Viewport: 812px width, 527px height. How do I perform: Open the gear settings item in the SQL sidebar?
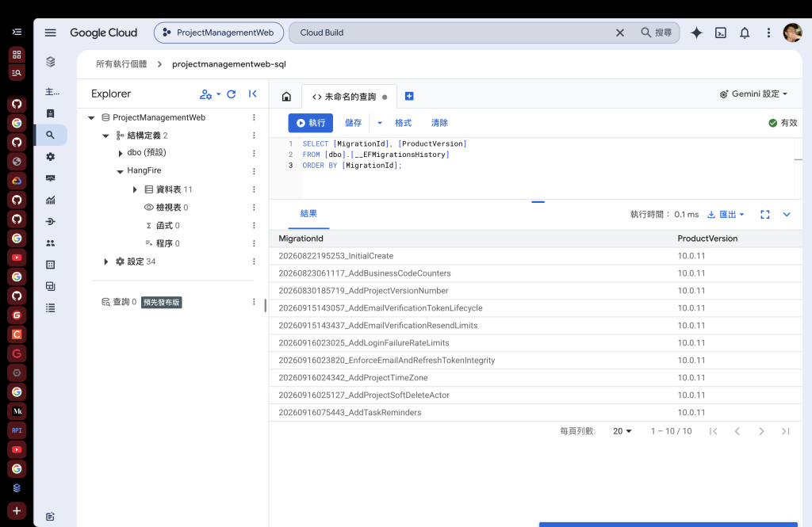[x=50, y=157]
